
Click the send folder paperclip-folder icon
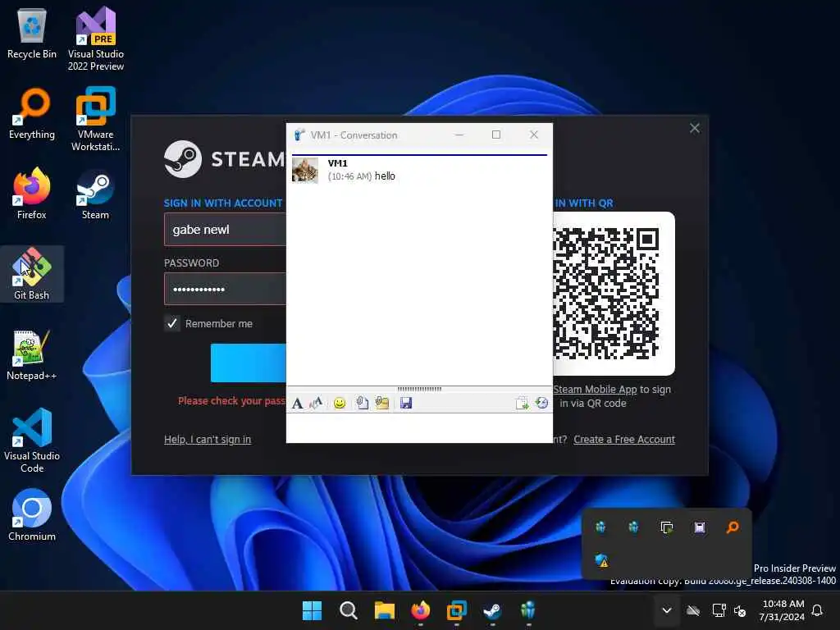(382, 403)
